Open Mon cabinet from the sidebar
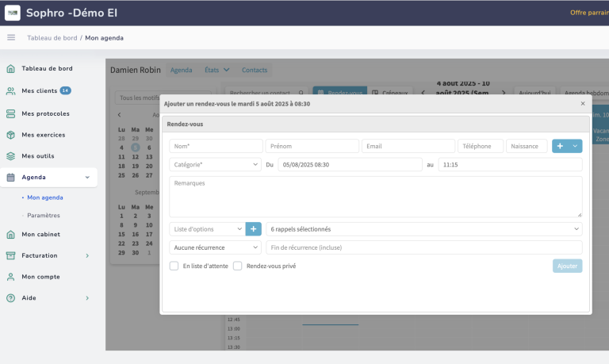This screenshot has width=609, height=364. coord(40,235)
